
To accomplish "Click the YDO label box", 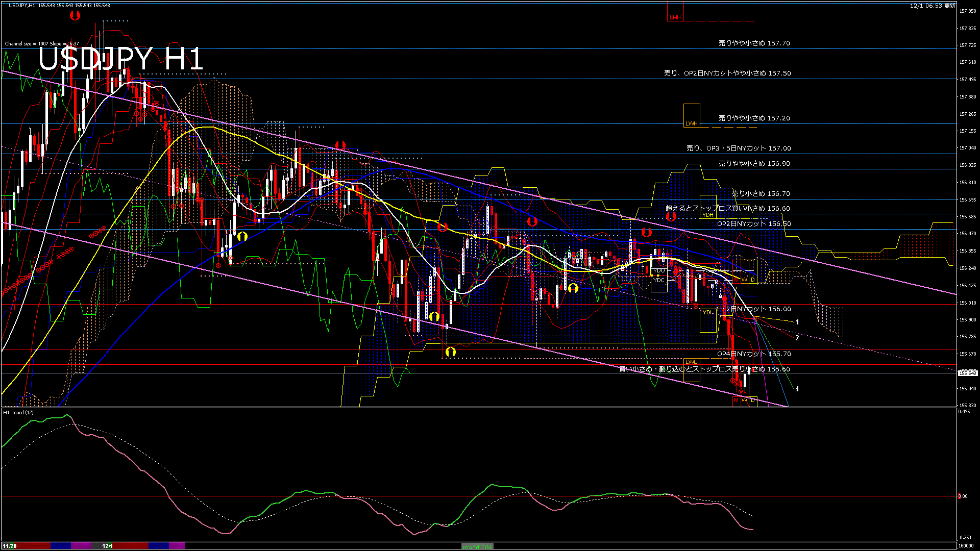I will point(659,270).
